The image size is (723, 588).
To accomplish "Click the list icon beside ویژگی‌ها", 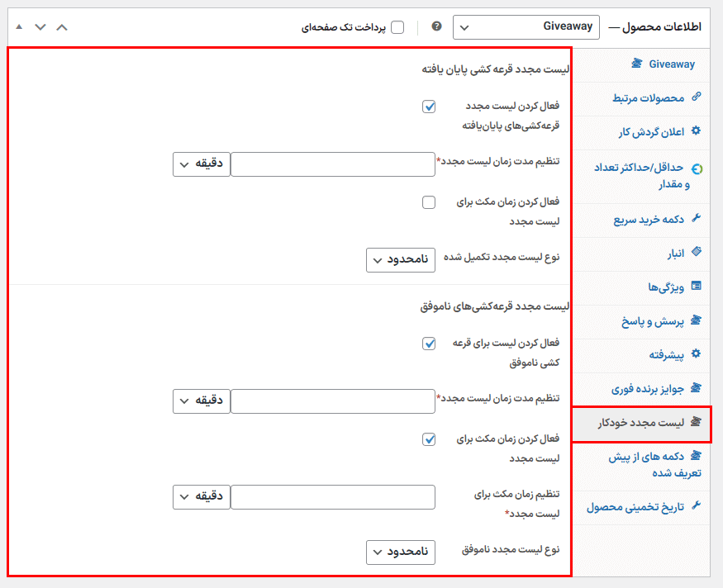I will click(x=696, y=287).
